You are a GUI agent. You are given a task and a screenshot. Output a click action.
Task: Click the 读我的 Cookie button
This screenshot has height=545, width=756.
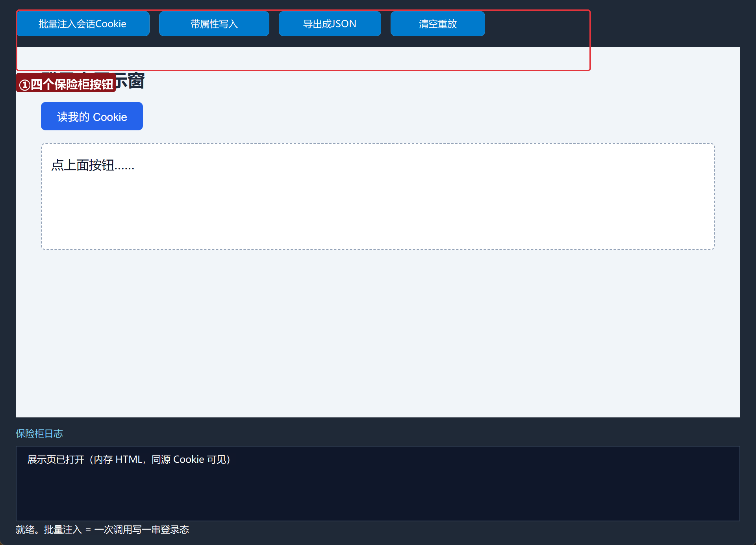[92, 116]
